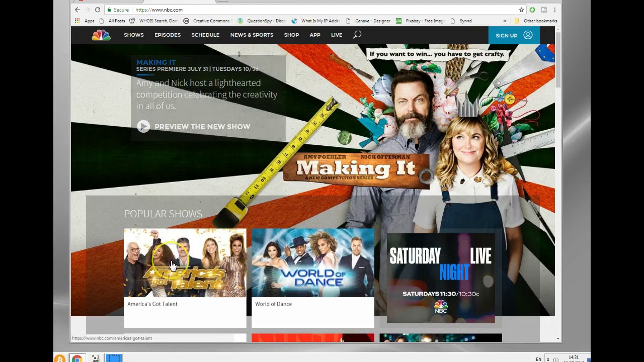Screen dimensions: 644x362
Task: Open the Other bookmarks folder
Action: 536,21
